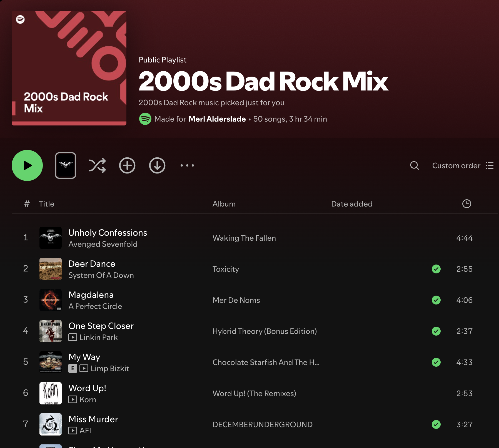Open the Custom order sort dropdown
Viewport: 499px width, 448px height.
463,165
